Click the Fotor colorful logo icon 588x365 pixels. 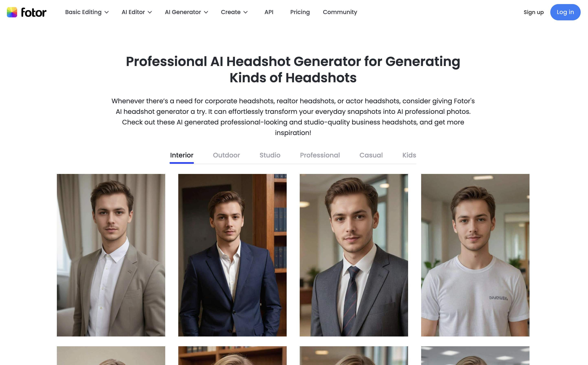coord(12,12)
